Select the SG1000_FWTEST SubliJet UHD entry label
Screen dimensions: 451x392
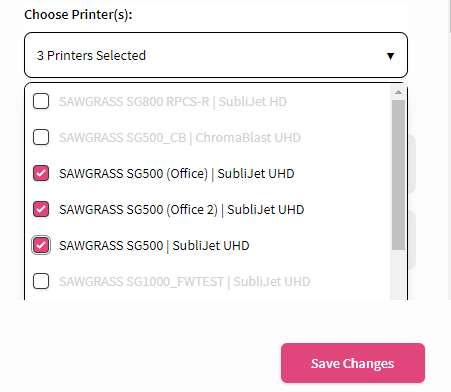click(185, 281)
